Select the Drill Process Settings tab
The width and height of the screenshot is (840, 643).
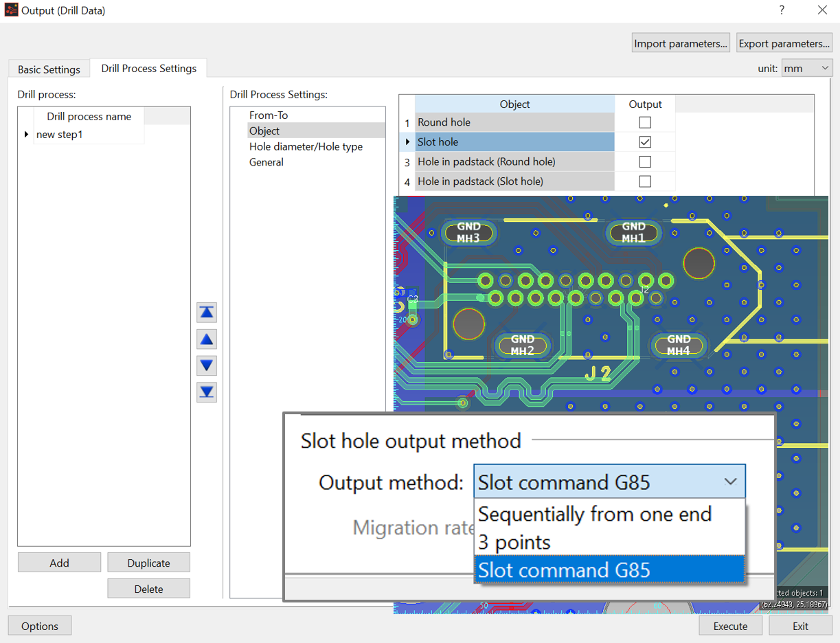tap(149, 68)
